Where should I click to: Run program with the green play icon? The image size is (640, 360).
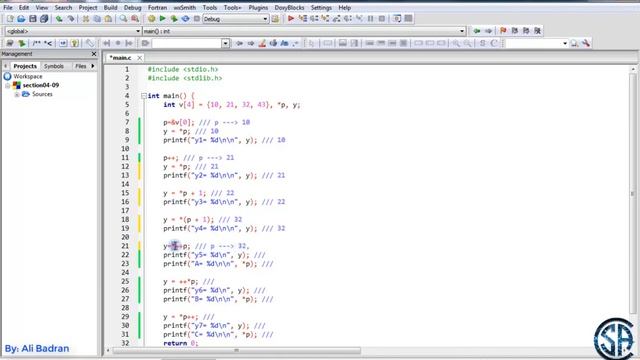162,19
